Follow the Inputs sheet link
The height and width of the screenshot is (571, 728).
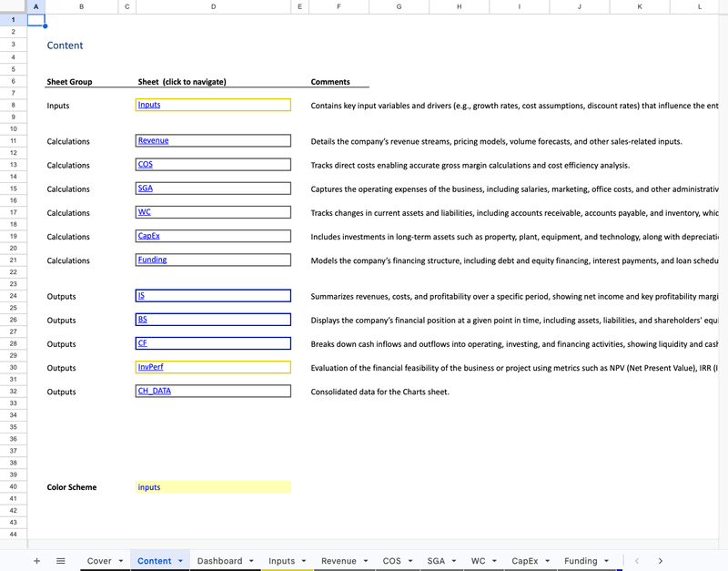[149, 105]
